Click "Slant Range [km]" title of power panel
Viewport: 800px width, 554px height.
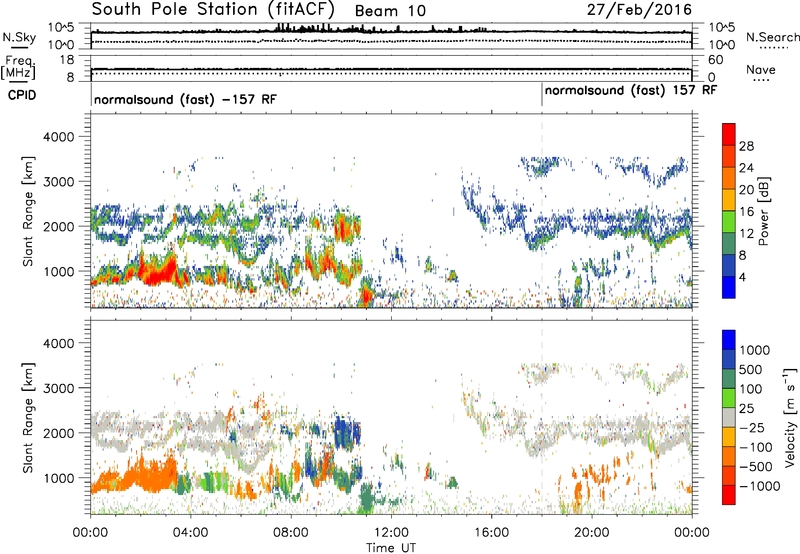[28, 211]
